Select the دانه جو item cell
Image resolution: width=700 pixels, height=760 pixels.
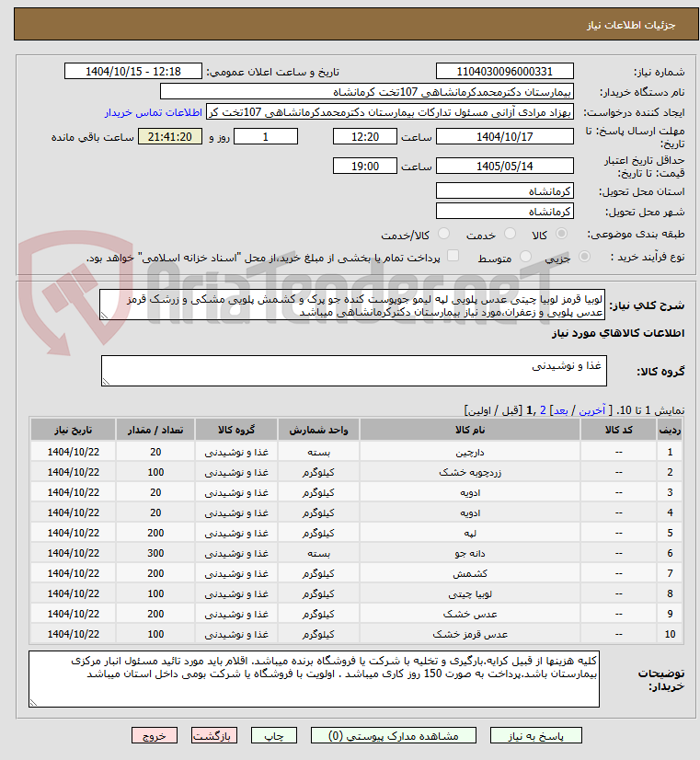(470, 553)
